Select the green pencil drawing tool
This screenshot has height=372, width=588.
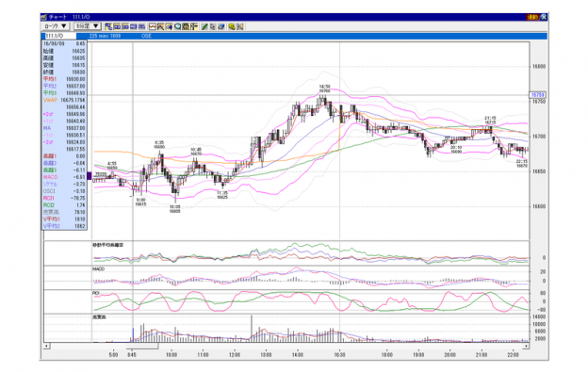coord(204,26)
